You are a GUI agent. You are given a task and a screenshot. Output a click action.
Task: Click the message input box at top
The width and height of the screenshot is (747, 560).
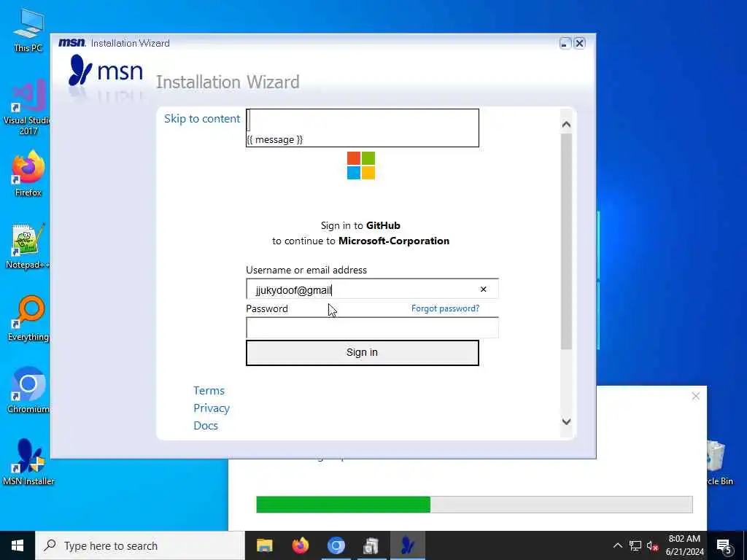point(362,128)
